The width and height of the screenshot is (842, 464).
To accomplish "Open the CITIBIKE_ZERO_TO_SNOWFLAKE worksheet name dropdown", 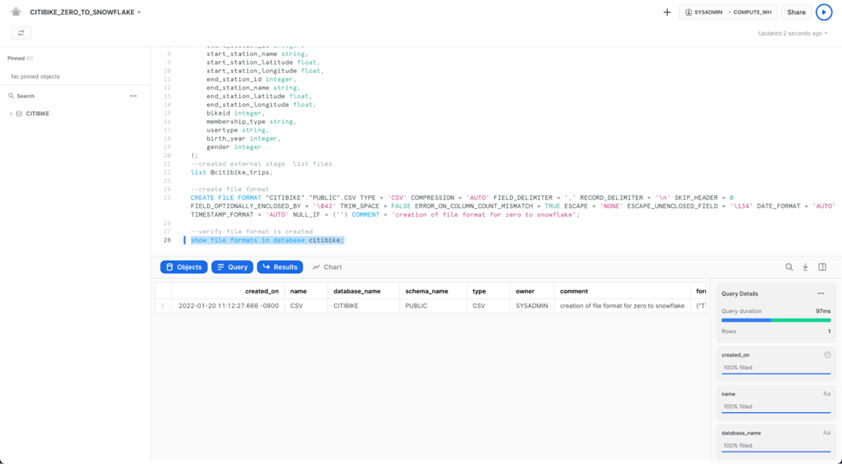I will point(86,12).
